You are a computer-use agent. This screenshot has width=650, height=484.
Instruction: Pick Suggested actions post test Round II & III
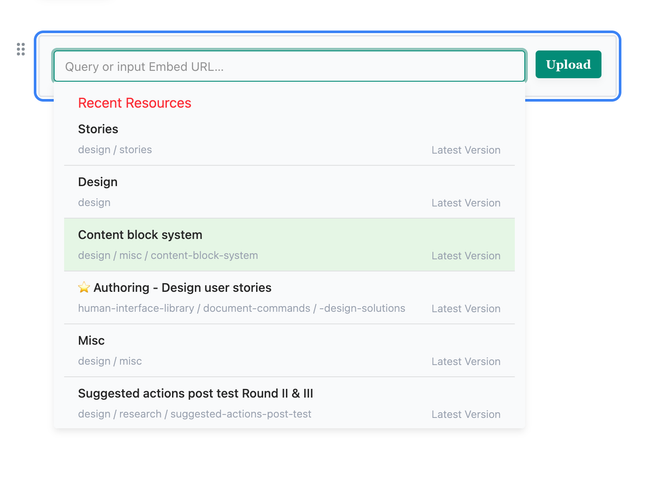(289, 403)
